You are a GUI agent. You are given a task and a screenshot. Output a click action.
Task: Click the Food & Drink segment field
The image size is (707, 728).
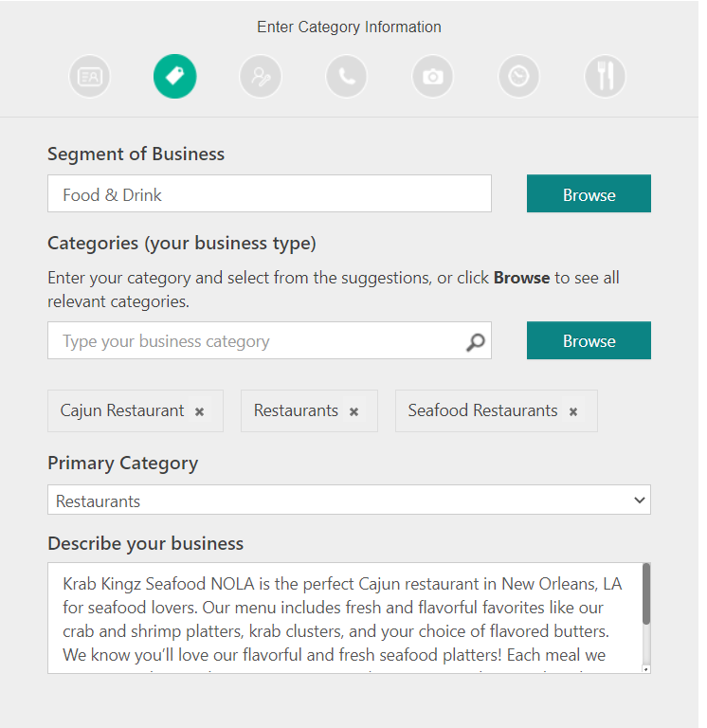click(x=269, y=193)
